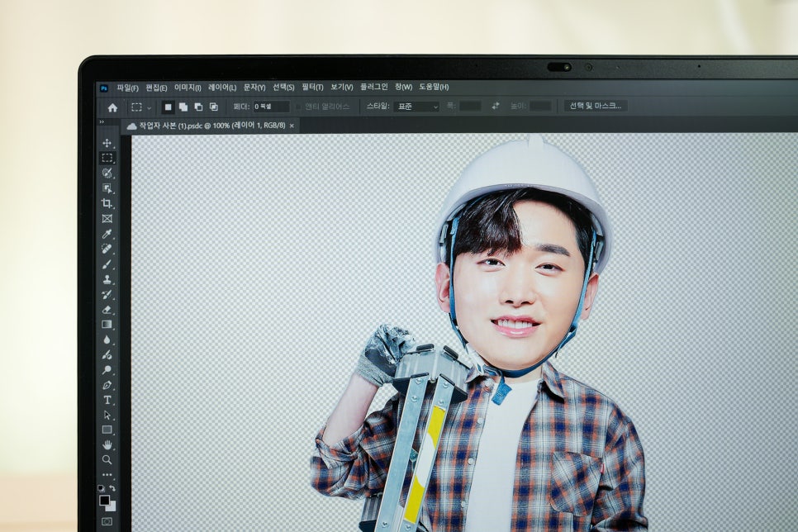Click the 페더 value input field
Image resolution: width=798 pixels, height=532 pixels.
[x=271, y=107]
